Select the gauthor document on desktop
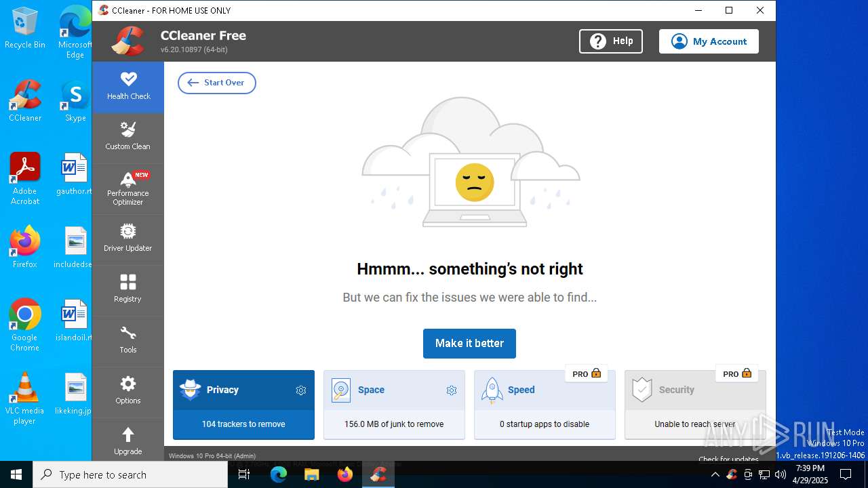This screenshot has width=868, height=488. (x=75, y=174)
